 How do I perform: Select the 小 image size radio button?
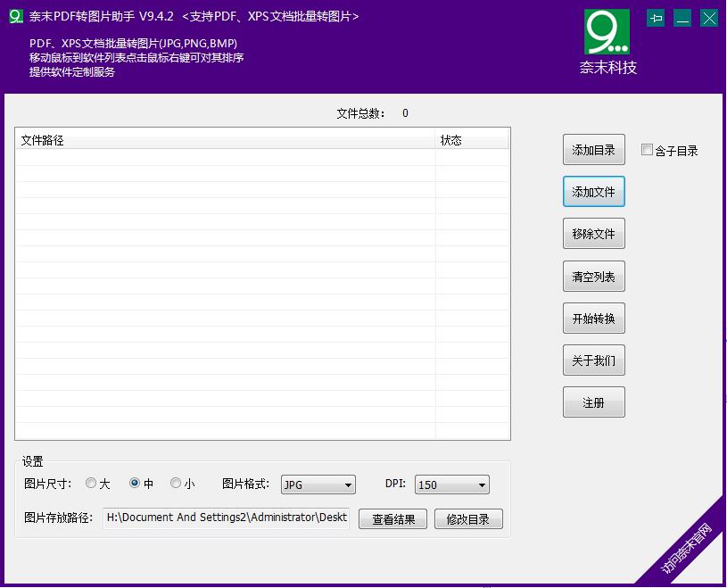point(175,484)
